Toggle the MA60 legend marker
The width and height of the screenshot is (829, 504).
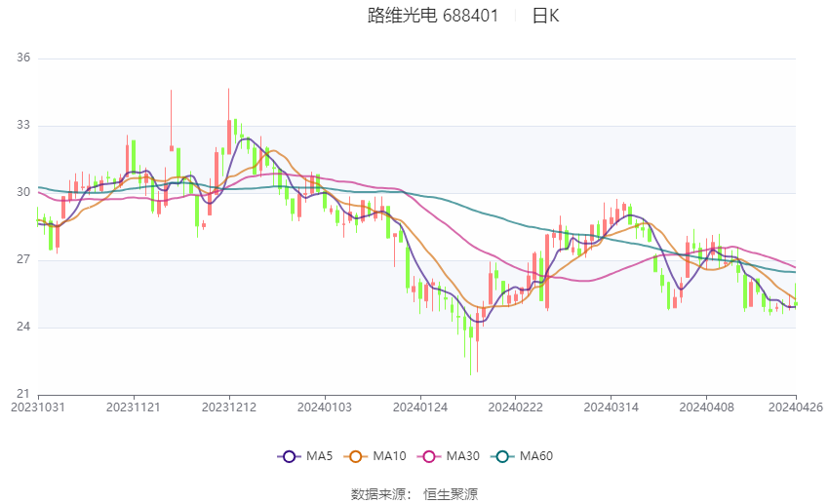pos(502,456)
